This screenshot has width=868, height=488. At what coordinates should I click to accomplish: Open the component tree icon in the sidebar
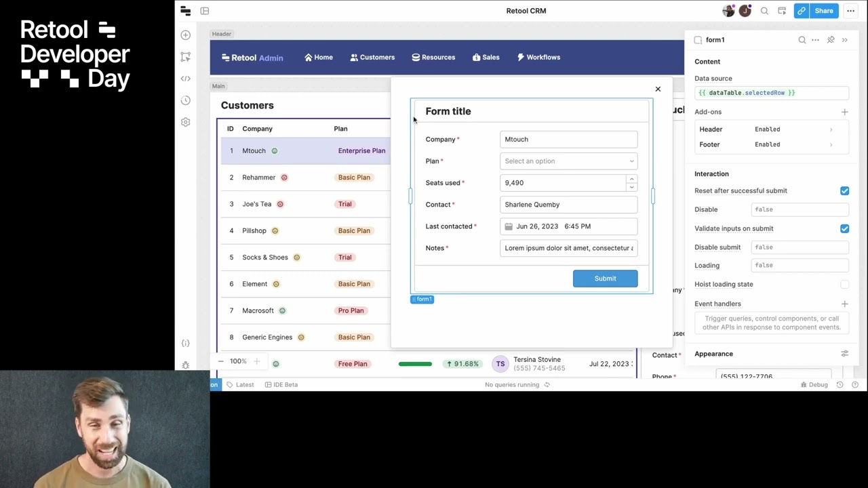(186, 57)
